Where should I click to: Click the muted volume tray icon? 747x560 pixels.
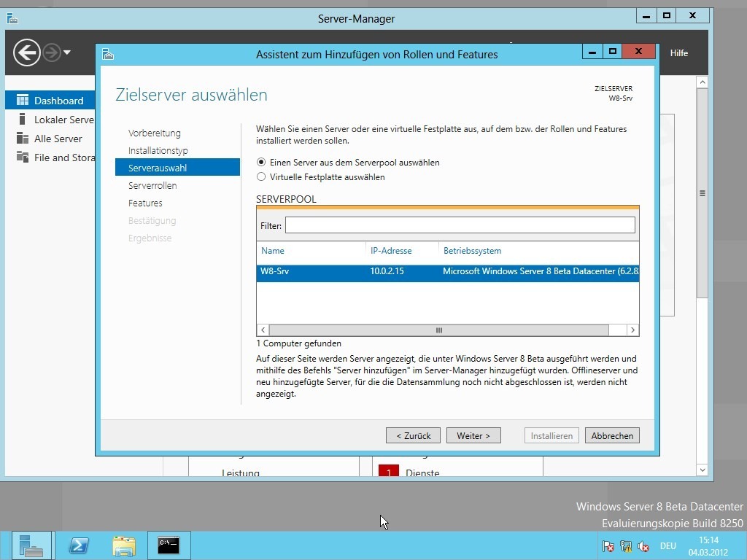(643, 546)
